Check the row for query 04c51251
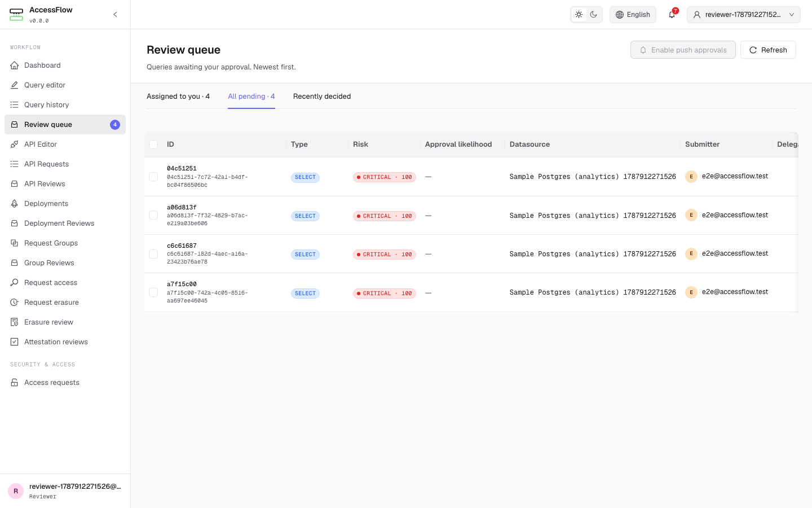 pyautogui.click(x=153, y=177)
